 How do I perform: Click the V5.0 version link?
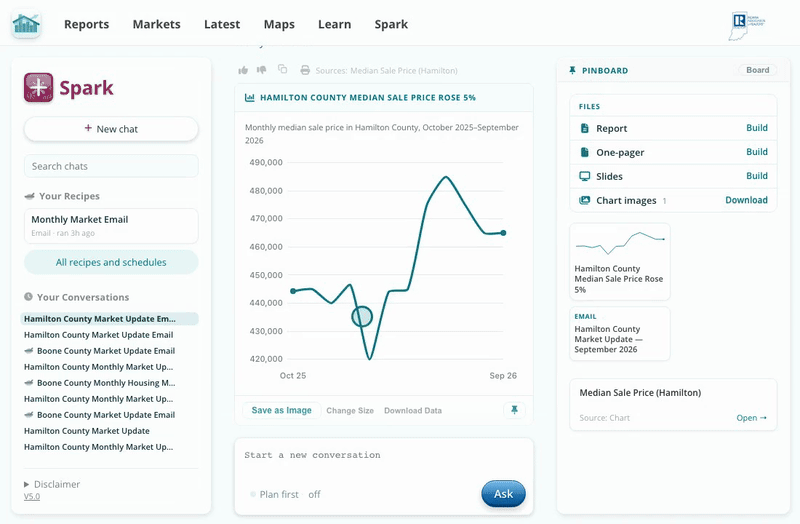(32, 496)
